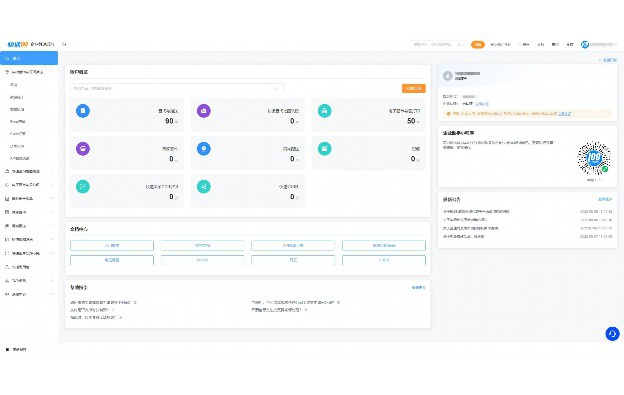The width and height of the screenshot is (624, 395).
Task: Toggle the sidebar collapse icon beside the logo
Action: (x=64, y=44)
